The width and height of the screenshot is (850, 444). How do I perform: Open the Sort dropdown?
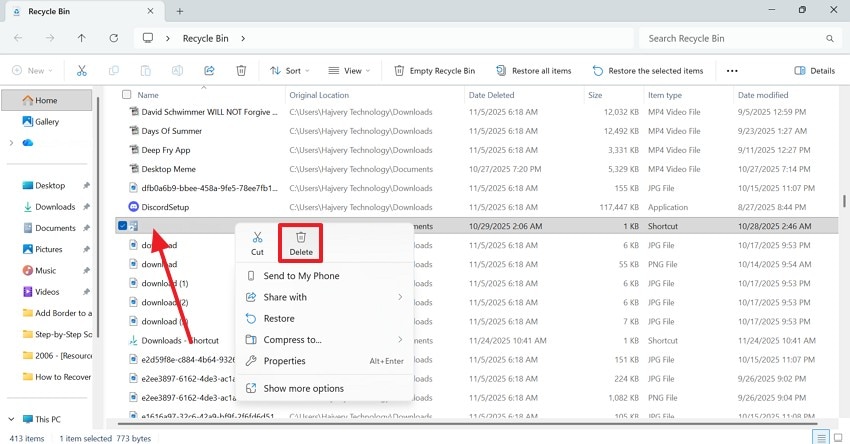click(x=290, y=70)
